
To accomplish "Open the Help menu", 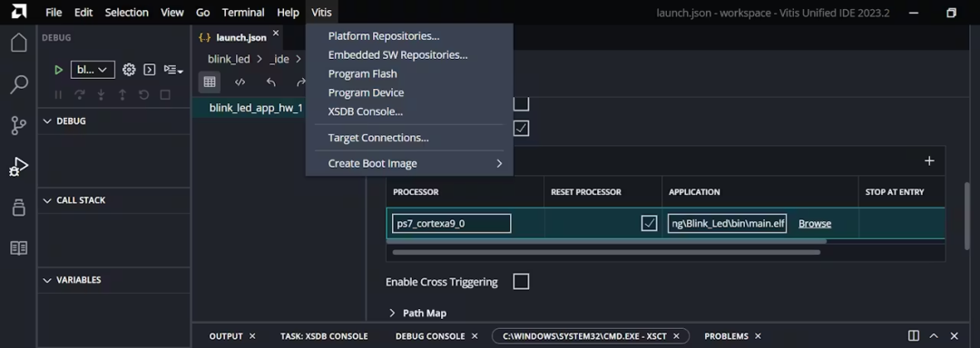I will coord(289,13).
